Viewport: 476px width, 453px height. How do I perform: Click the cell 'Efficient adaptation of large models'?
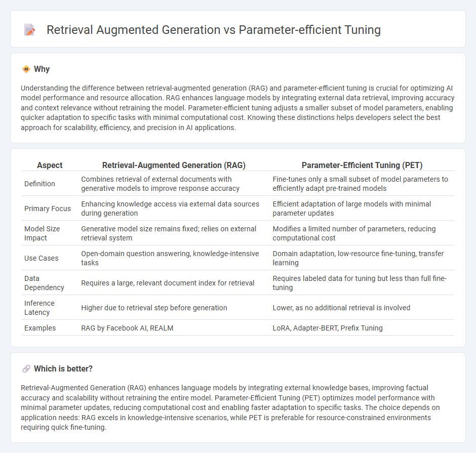(362, 209)
